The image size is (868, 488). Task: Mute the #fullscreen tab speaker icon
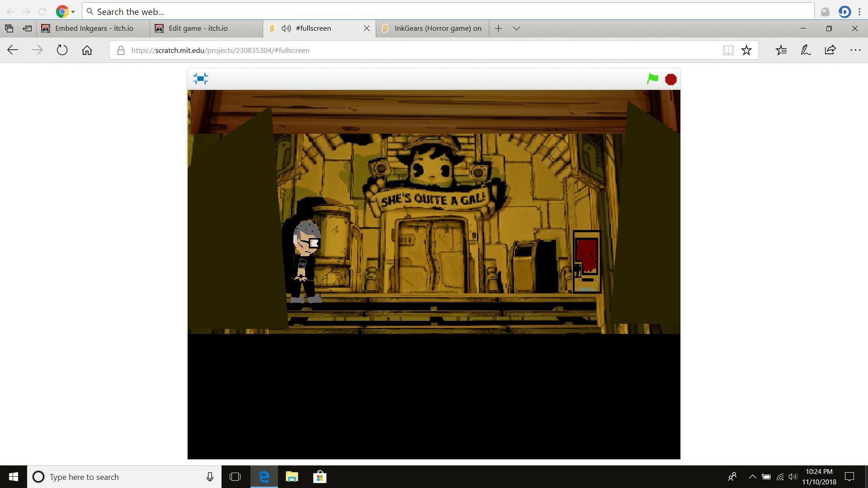click(286, 28)
